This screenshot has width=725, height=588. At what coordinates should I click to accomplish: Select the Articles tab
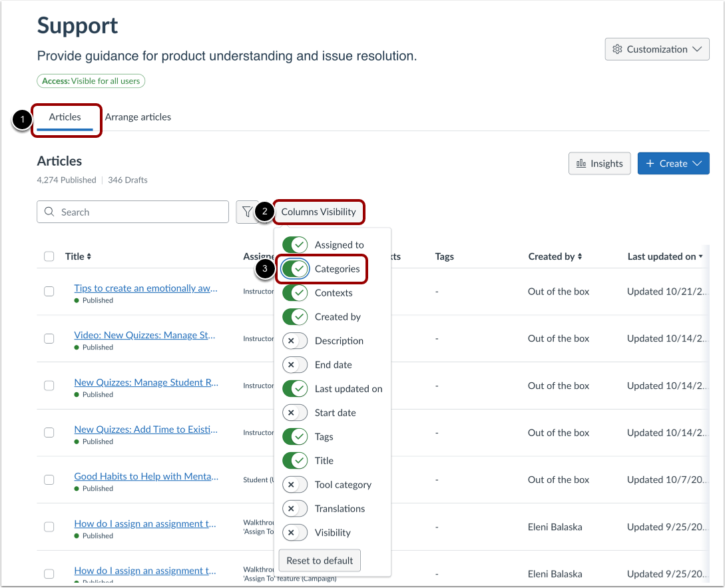[x=66, y=117]
